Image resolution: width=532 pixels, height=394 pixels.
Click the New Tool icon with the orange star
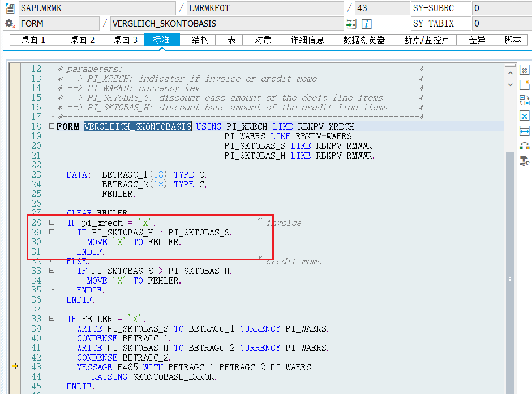524,85
